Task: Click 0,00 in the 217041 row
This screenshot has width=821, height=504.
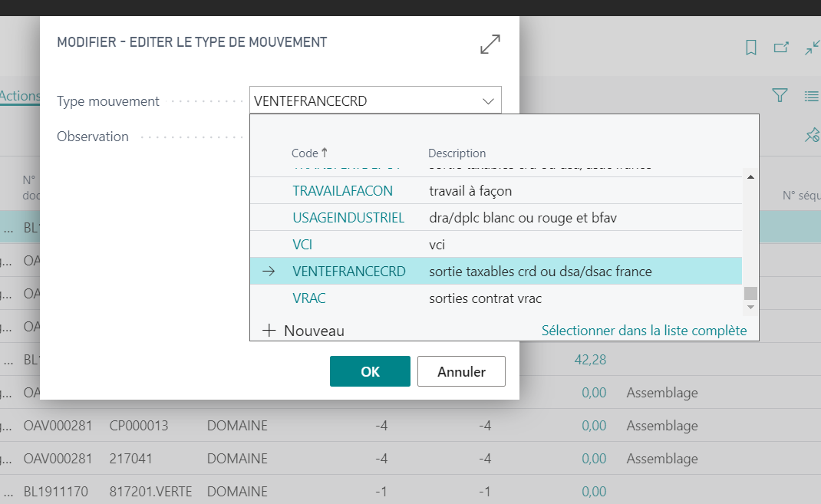Action: coord(594,459)
